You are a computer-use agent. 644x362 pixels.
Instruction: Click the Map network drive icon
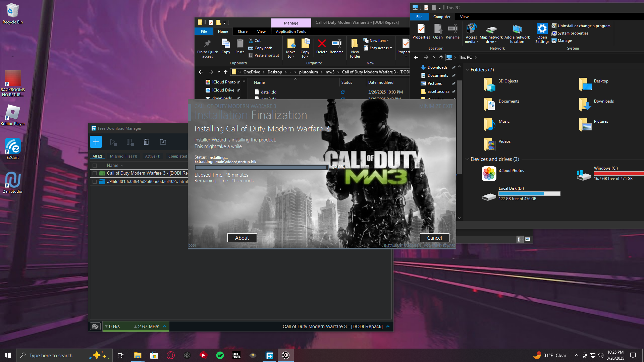point(491,30)
